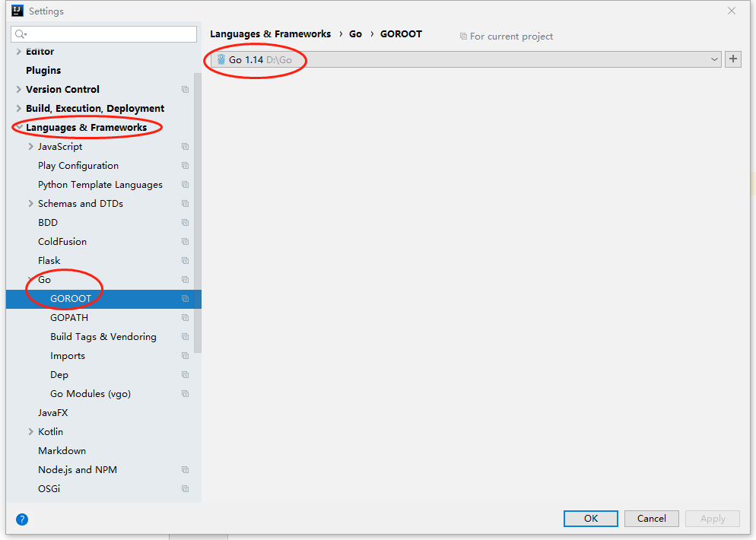756x540 pixels.
Task: Click project-level icon beside Go Modules (vgo)
Action: 185,394
